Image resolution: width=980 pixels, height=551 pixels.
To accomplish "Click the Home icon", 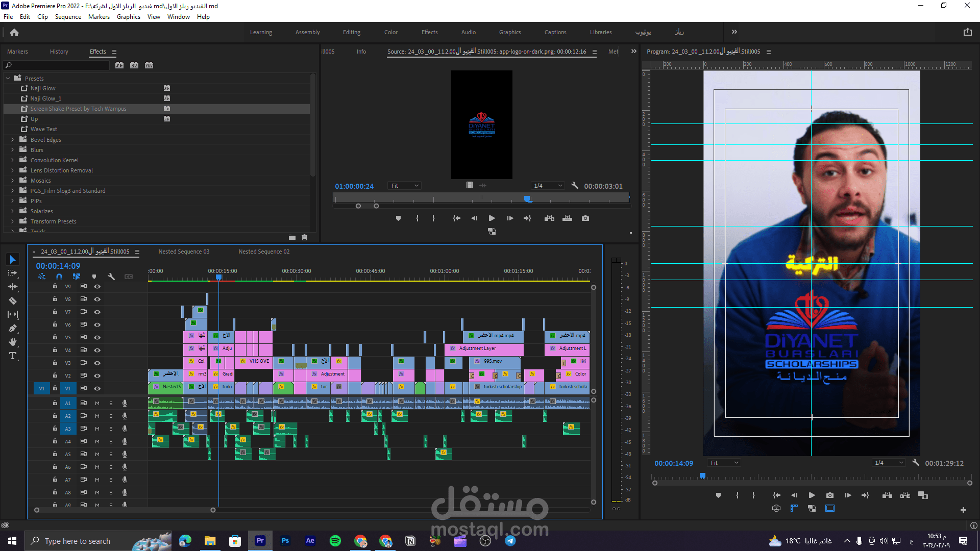I will pos(14,32).
